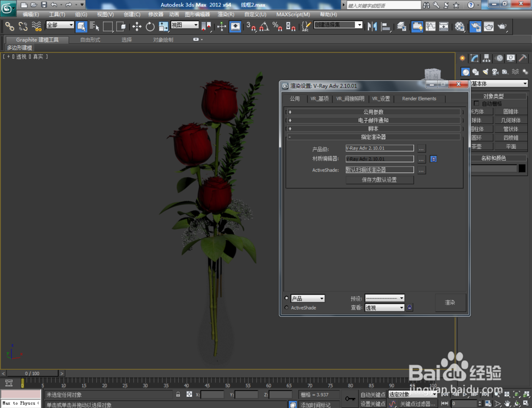
Task: Choose production renderer via '...' beside 产品级
Action: (421, 149)
